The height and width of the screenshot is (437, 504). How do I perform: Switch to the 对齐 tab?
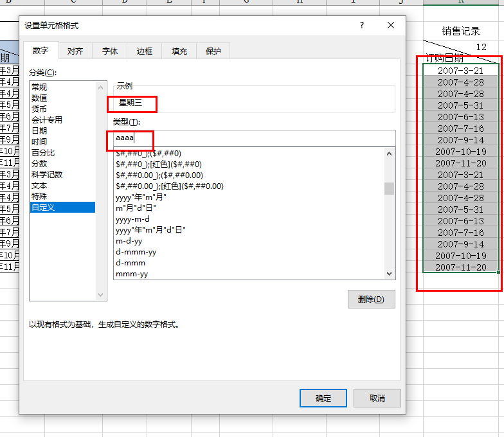pos(75,51)
